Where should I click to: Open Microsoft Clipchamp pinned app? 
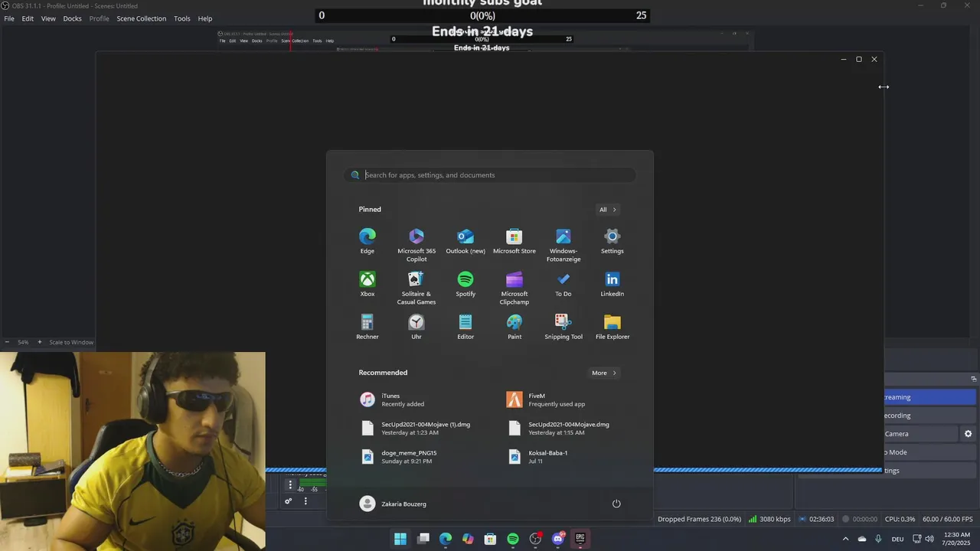tap(514, 288)
